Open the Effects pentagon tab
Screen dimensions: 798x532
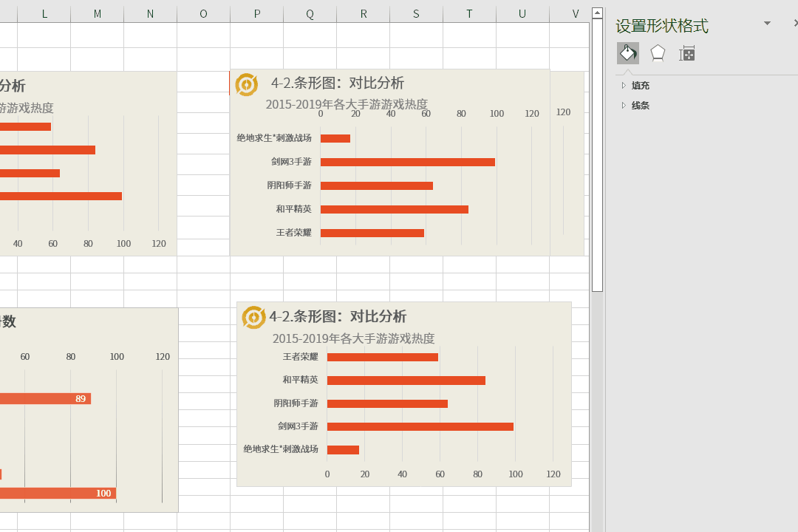[658, 53]
